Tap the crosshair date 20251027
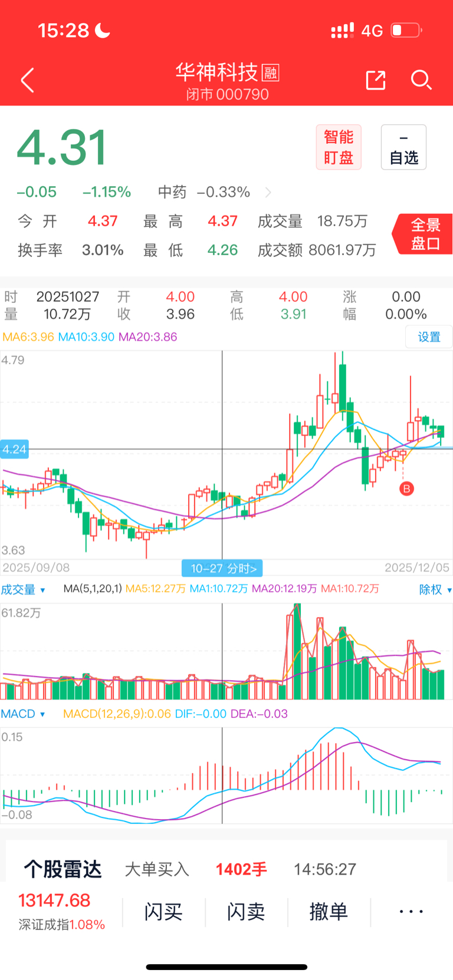The width and height of the screenshot is (453, 980). 68,296
